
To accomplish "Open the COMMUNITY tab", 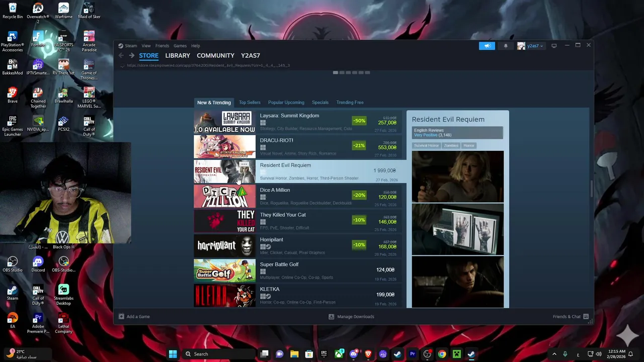I will coord(215,55).
